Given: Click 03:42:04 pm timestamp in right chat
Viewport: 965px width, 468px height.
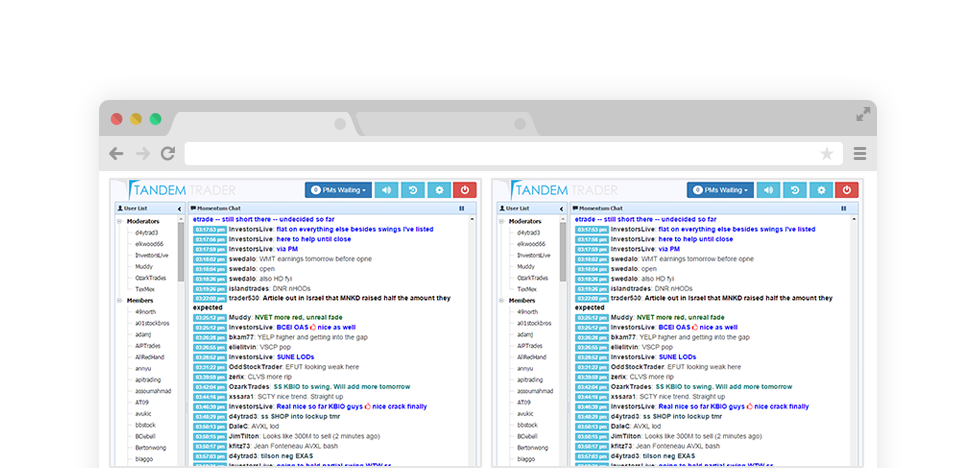Looking at the screenshot, I should (x=592, y=387).
